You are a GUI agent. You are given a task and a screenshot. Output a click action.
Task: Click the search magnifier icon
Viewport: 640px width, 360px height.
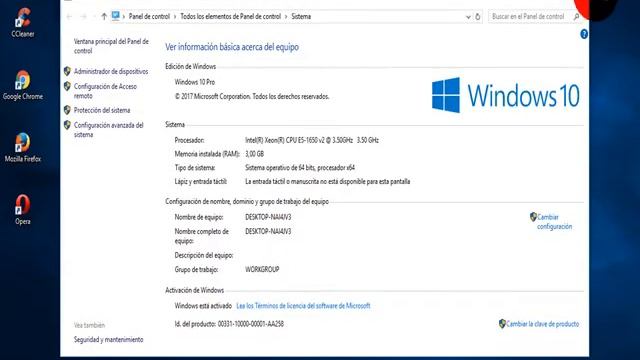click(x=576, y=17)
